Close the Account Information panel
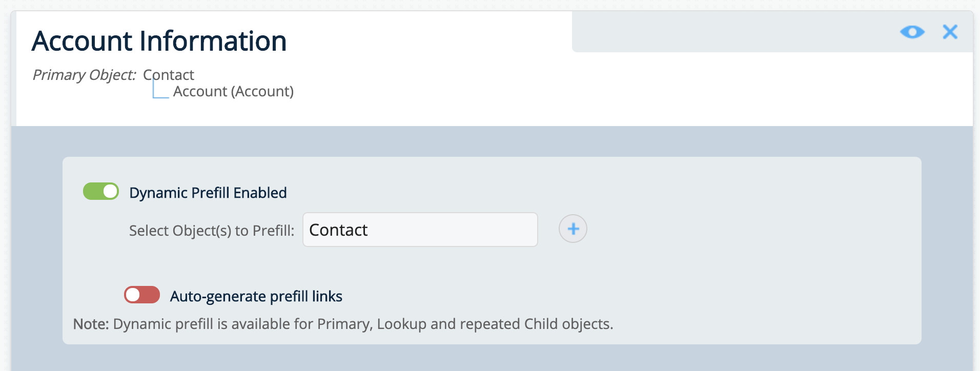 point(950,32)
